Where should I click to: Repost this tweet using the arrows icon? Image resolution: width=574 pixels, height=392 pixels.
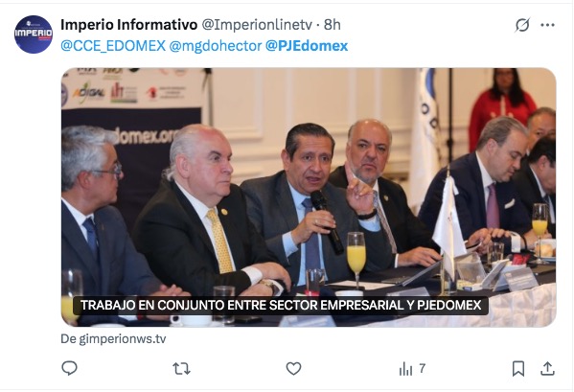tap(181, 369)
